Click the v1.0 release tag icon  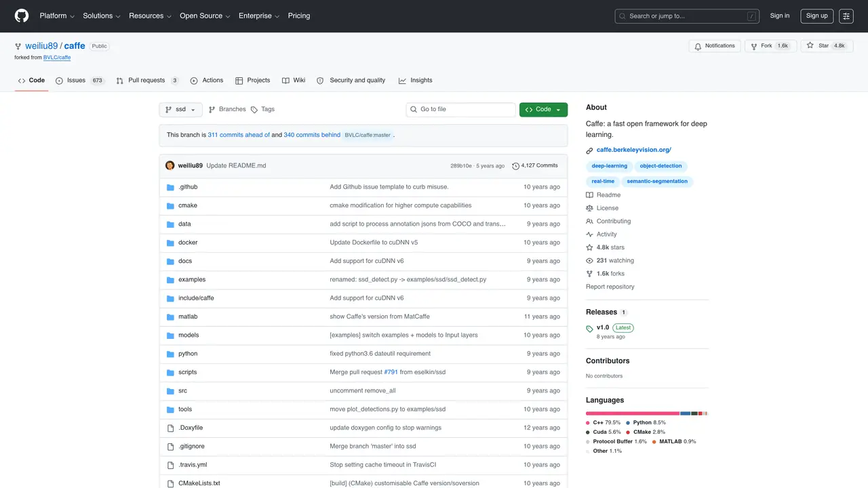[590, 329]
